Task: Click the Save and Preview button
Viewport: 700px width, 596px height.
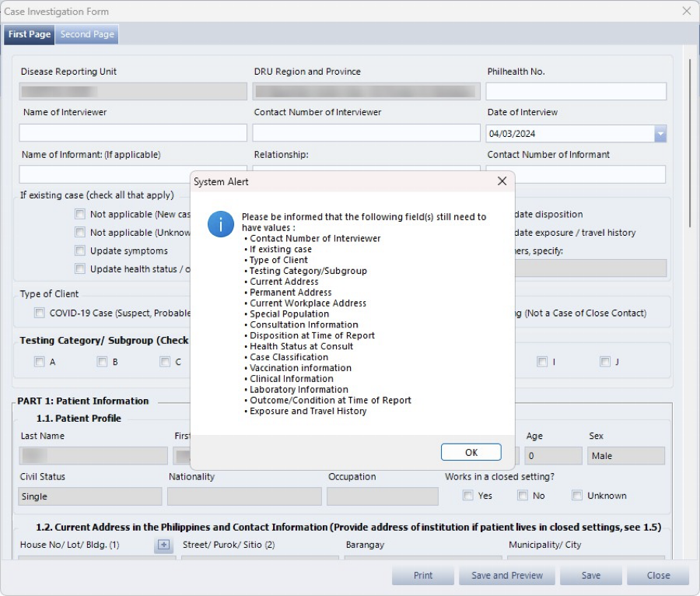Action: point(506,576)
